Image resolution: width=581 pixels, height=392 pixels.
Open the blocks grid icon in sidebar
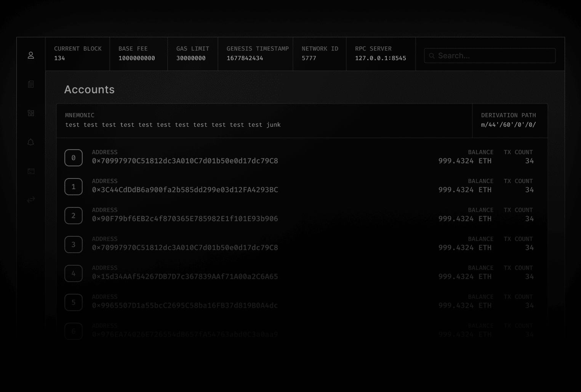31,113
